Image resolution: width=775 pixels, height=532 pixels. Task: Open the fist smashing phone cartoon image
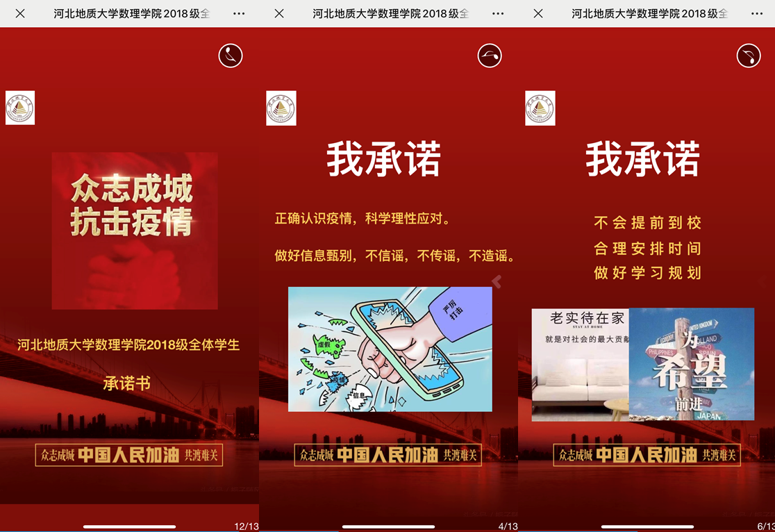[390, 349]
